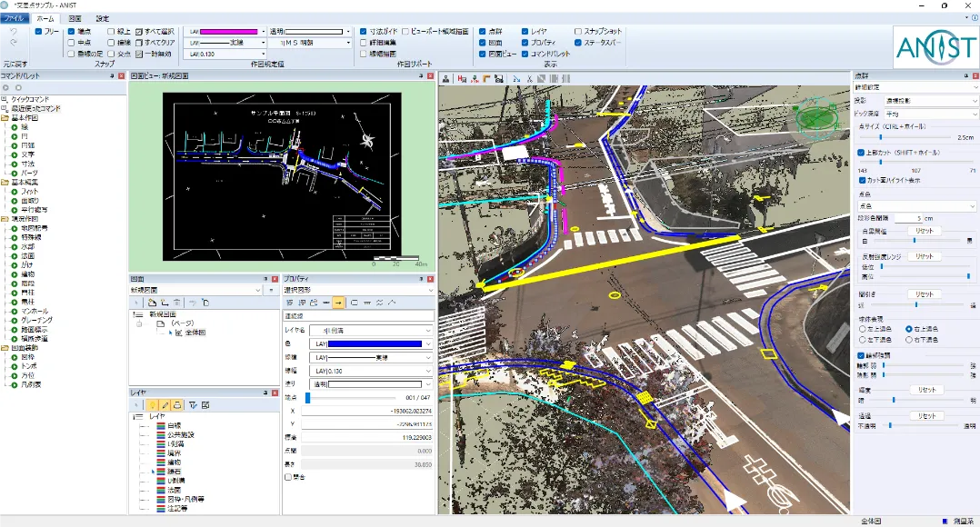980x527 pixels.
Task: Close the 点群 panel with red X
Action: coord(975,75)
